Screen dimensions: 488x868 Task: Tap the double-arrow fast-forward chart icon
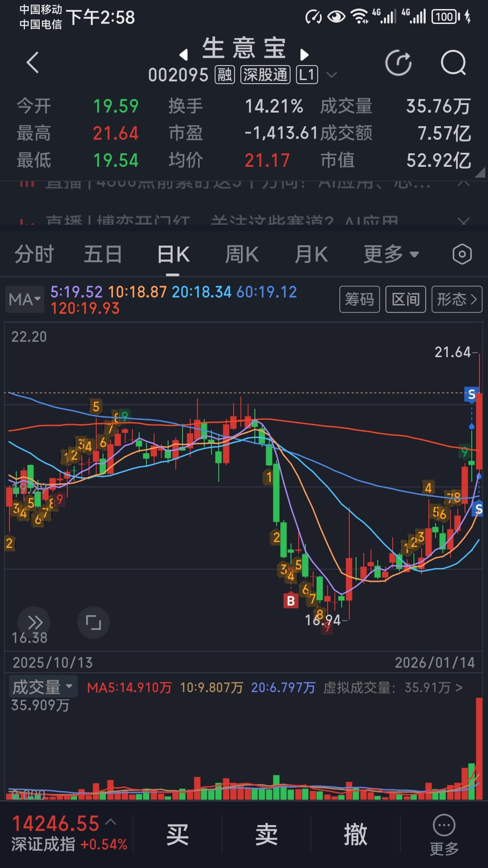pos(34,623)
